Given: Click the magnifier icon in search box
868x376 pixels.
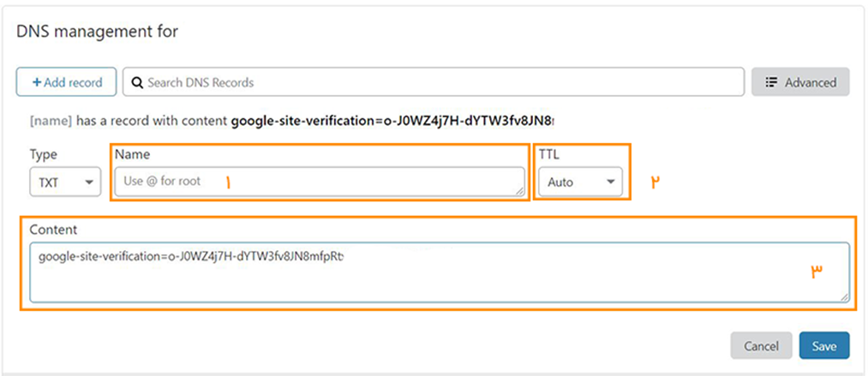Looking at the screenshot, I should point(137,82).
